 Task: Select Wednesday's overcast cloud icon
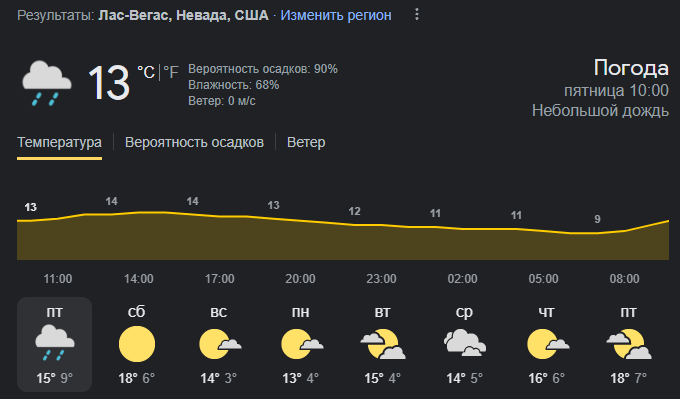pyautogui.click(x=464, y=343)
